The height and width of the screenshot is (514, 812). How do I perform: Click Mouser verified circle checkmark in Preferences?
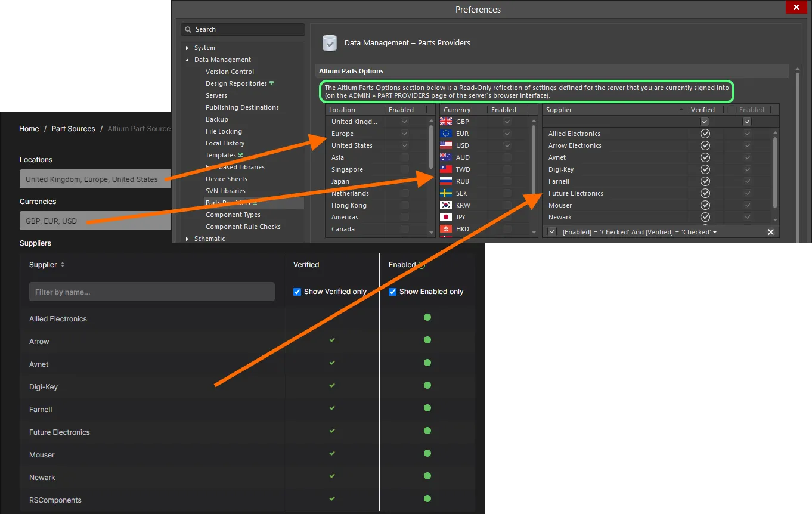coord(705,205)
